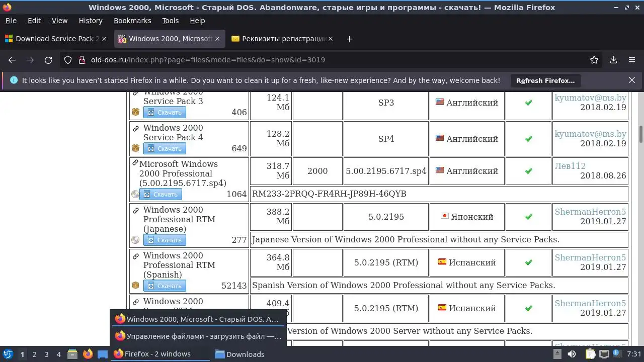
Task: Click the show desktop taskbar icon
Action: click(103, 354)
